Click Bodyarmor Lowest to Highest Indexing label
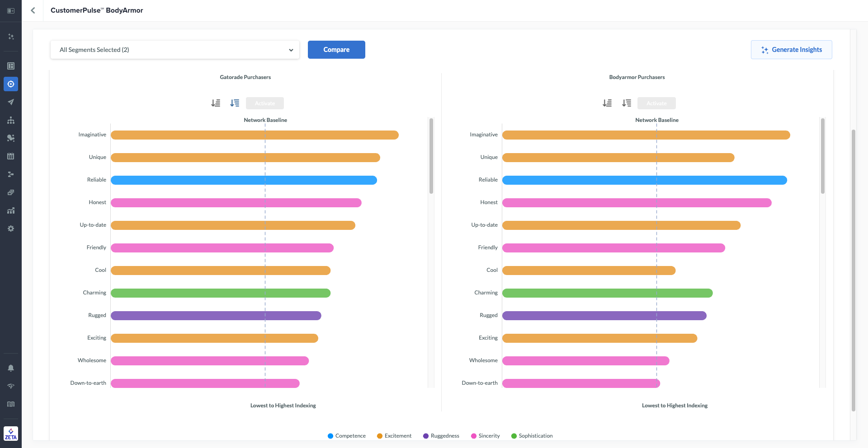Viewport: 868px width, 448px height. 675,406
